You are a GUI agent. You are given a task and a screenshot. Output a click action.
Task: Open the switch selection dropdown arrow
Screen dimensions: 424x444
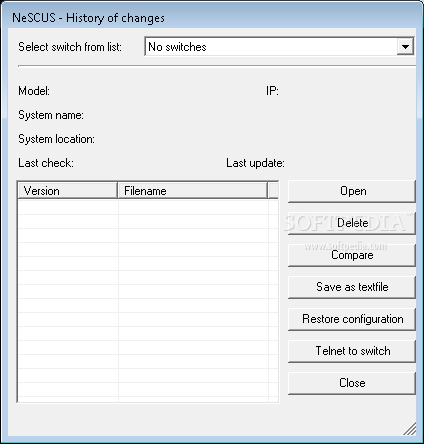tap(405, 47)
